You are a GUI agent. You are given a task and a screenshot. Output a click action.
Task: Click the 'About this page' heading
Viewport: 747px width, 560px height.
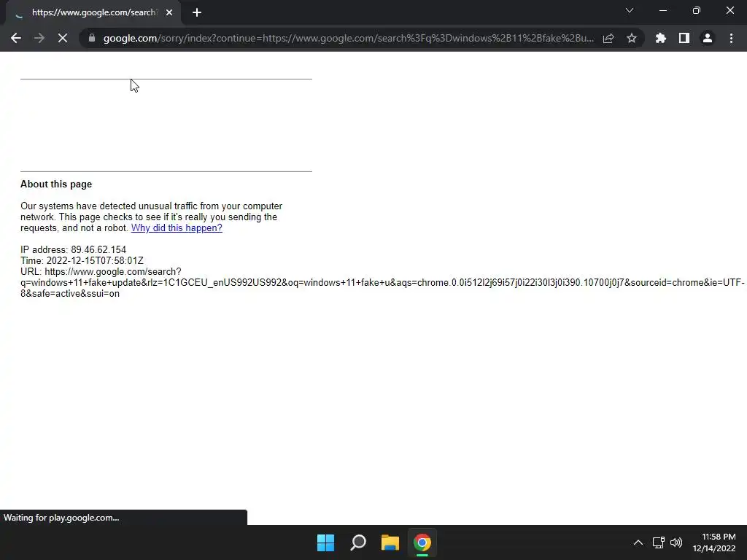(56, 184)
